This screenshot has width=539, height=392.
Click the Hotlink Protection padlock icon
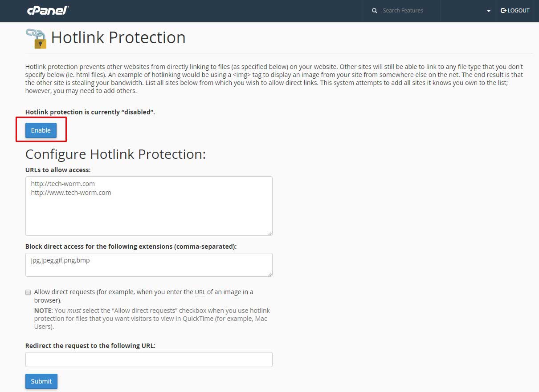tap(36, 38)
